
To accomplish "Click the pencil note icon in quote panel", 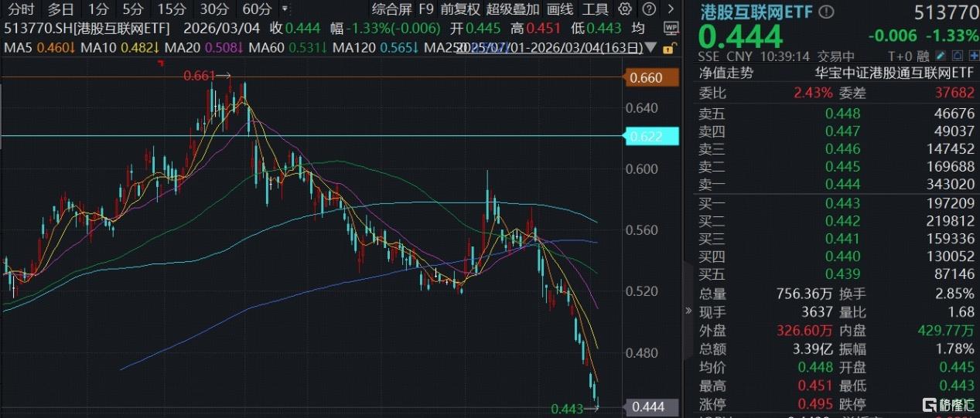I will pyautogui.click(x=940, y=56).
